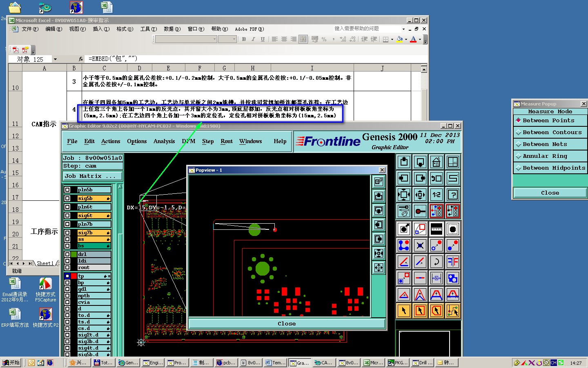Viewport: 588px width, 368px height.
Task: Click the Popview pan right icon
Action: pyautogui.click(x=379, y=239)
